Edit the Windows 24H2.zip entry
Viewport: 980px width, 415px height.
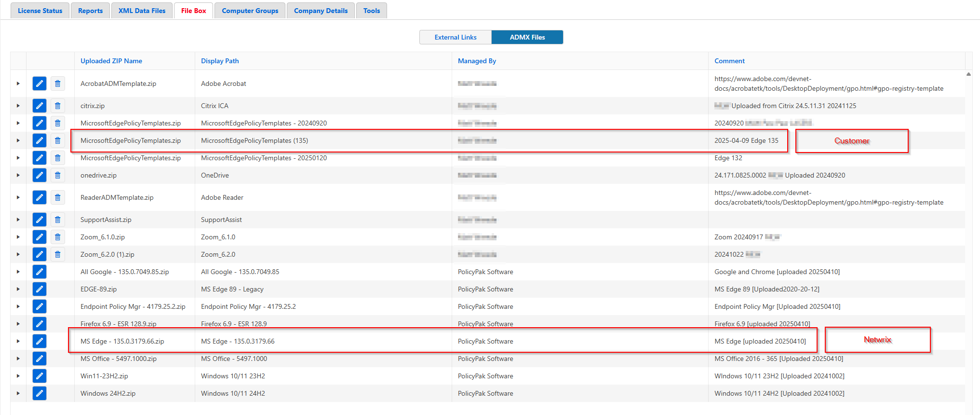pos(40,393)
